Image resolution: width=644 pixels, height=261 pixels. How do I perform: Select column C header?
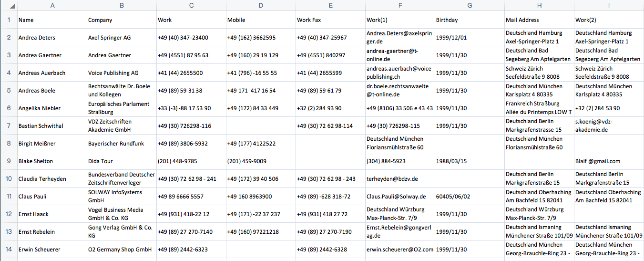click(x=191, y=5)
